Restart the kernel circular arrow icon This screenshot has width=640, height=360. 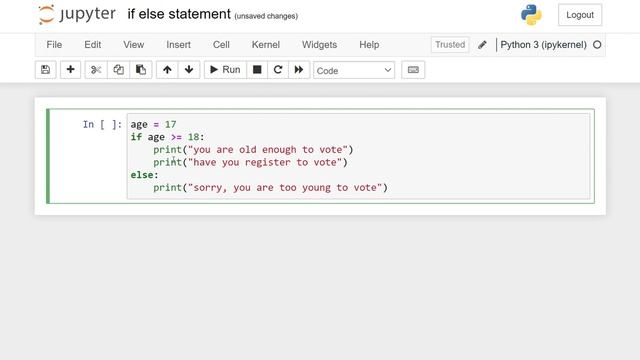pyautogui.click(x=278, y=70)
